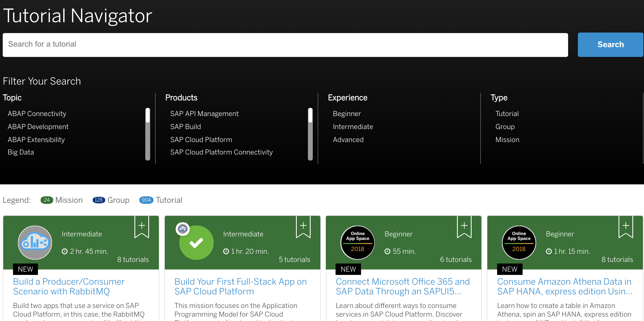The image size is (644, 321).
Task: Click the Tutorial Navigator heading
Action: pyautogui.click(x=78, y=16)
